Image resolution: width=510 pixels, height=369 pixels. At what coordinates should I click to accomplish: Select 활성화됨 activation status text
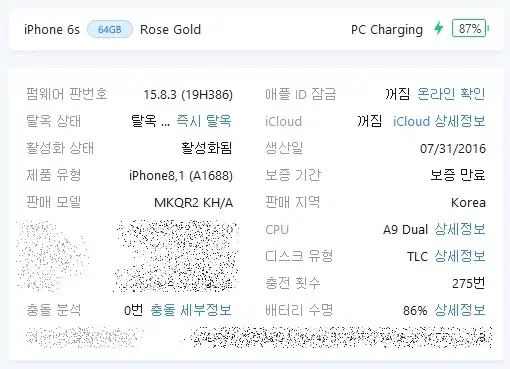click(x=207, y=148)
